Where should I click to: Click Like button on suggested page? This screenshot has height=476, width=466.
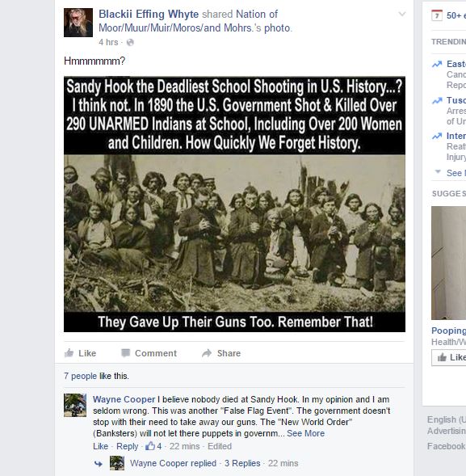(x=449, y=358)
